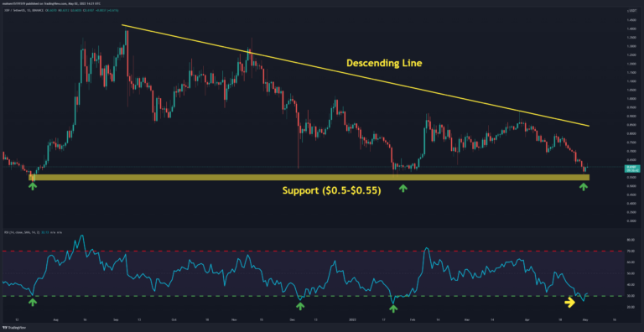Viewport: 644px width, 332px height.
Task: Click the 70.00 value on the RSI scale
Action: (630, 251)
